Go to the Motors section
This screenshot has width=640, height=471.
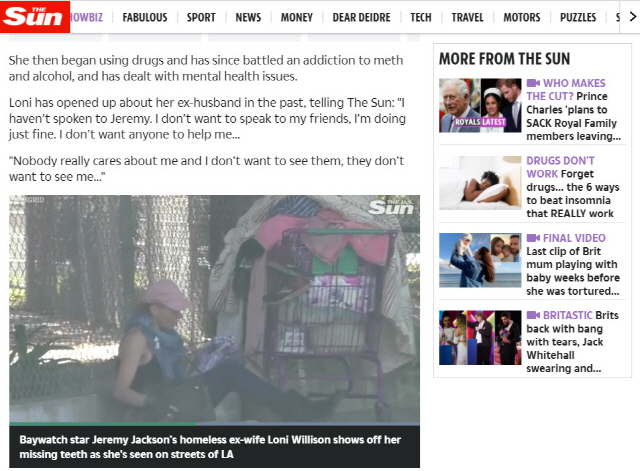coord(522,18)
